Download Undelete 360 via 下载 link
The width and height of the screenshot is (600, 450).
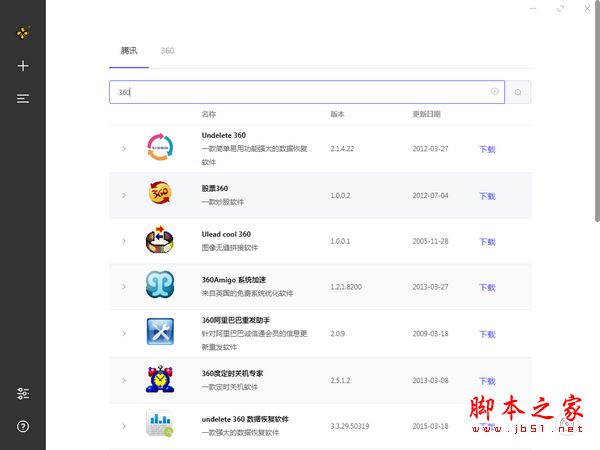coord(488,149)
